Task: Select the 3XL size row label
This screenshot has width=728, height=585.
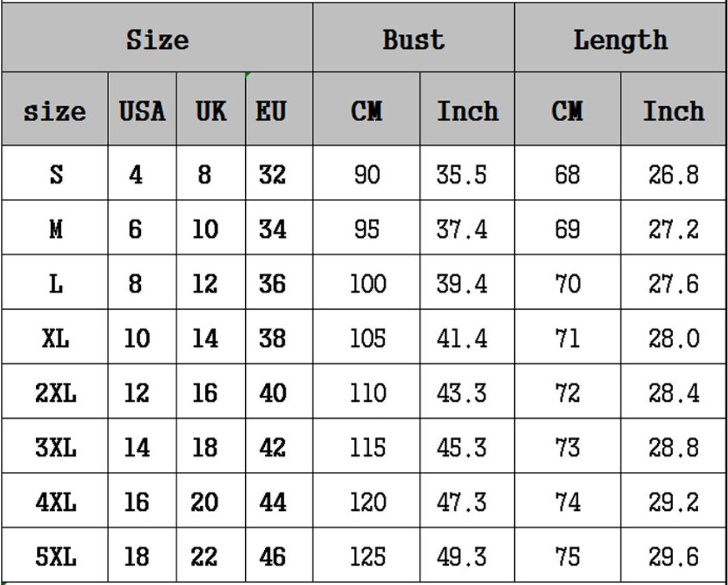Action: (x=55, y=448)
